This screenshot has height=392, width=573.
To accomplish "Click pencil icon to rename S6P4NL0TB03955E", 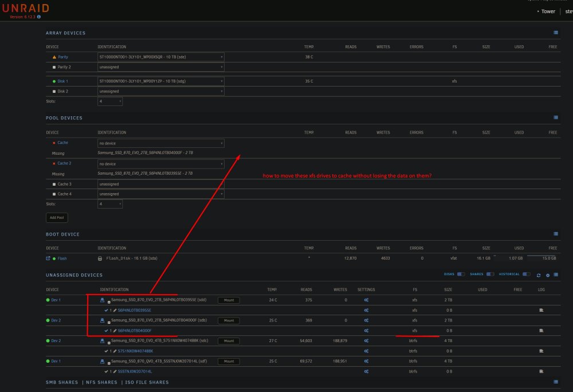I will (115, 310).
